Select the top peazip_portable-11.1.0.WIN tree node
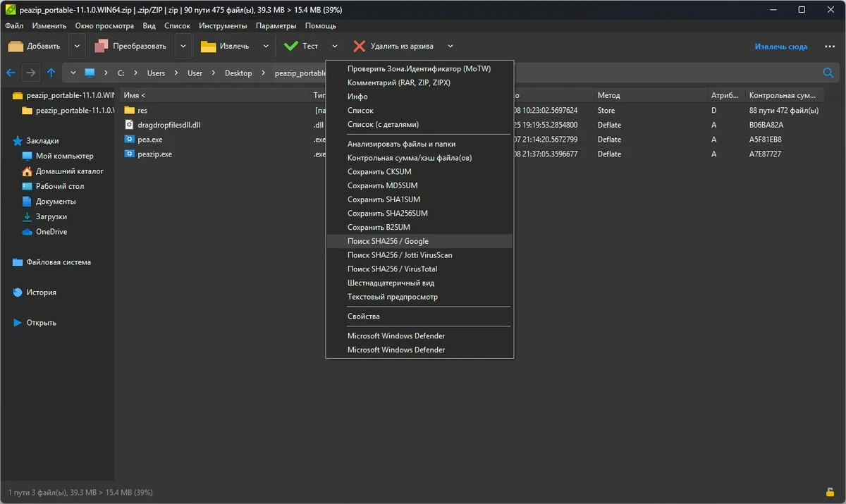 [70, 95]
